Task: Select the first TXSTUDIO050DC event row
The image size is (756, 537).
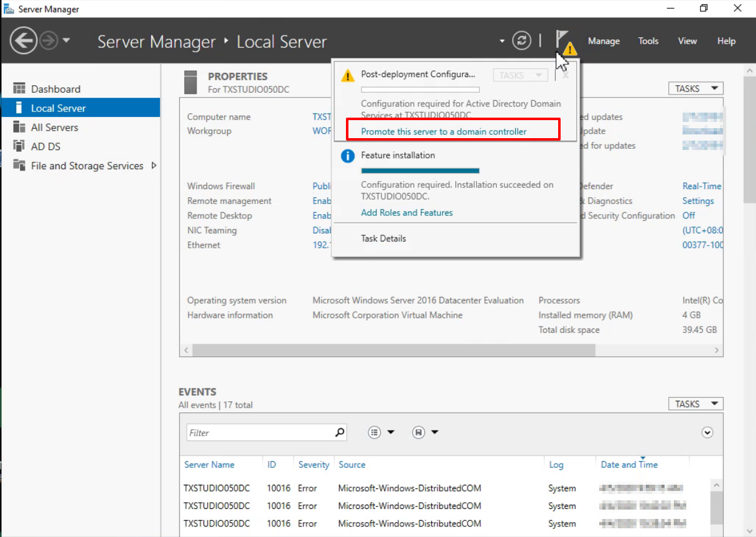Action: coord(444,488)
